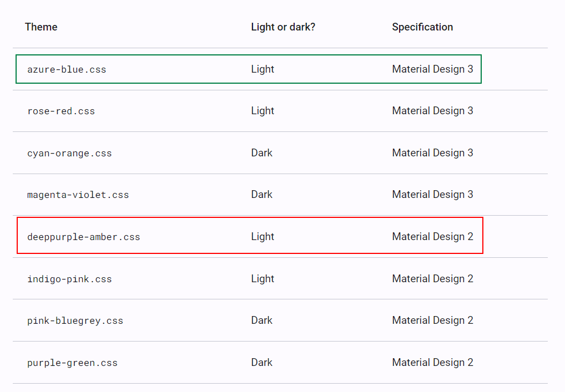565x392 pixels.
Task: Select the azure-blue.css theme name
Action: tap(67, 69)
